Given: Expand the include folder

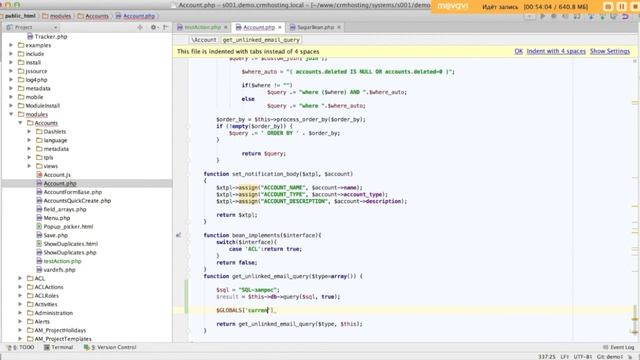Looking at the screenshot, I should click(x=11, y=54).
